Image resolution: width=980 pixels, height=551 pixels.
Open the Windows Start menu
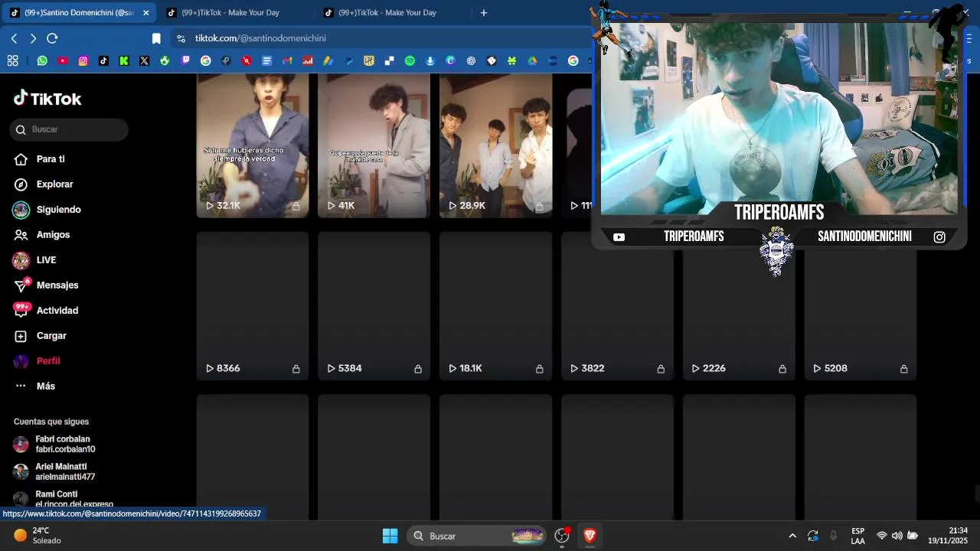click(390, 536)
